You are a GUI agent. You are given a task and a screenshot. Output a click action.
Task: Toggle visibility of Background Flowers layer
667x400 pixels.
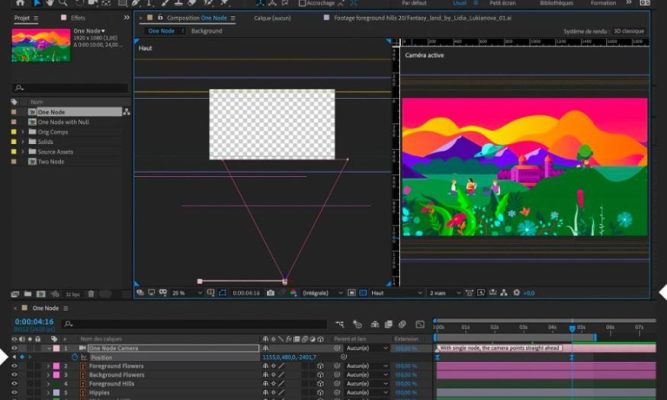14,376
